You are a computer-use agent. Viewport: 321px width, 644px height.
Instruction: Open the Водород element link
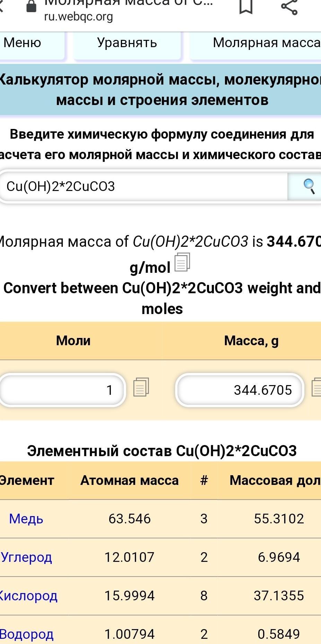tap(27, 634)
